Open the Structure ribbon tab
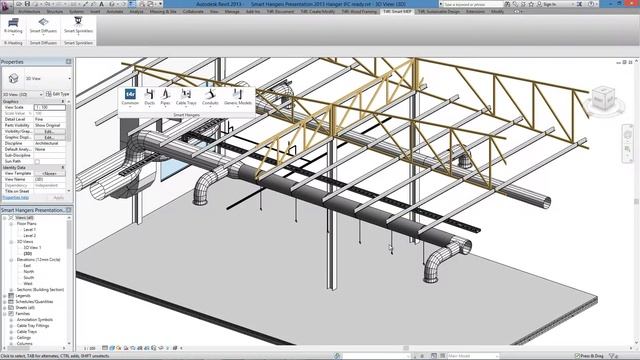The image size is (640, 360). click(55, 11)
